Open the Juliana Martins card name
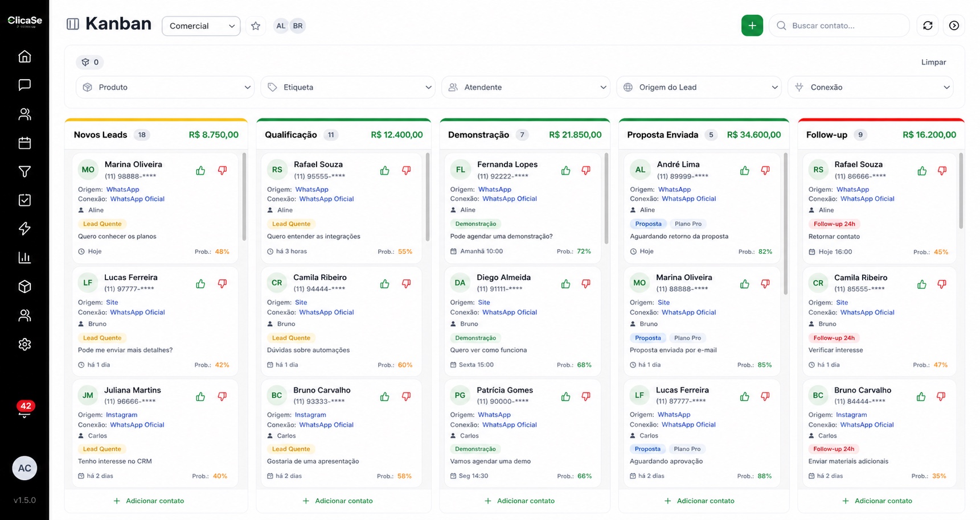Viewport: 980px width, 520px height. 133,390
